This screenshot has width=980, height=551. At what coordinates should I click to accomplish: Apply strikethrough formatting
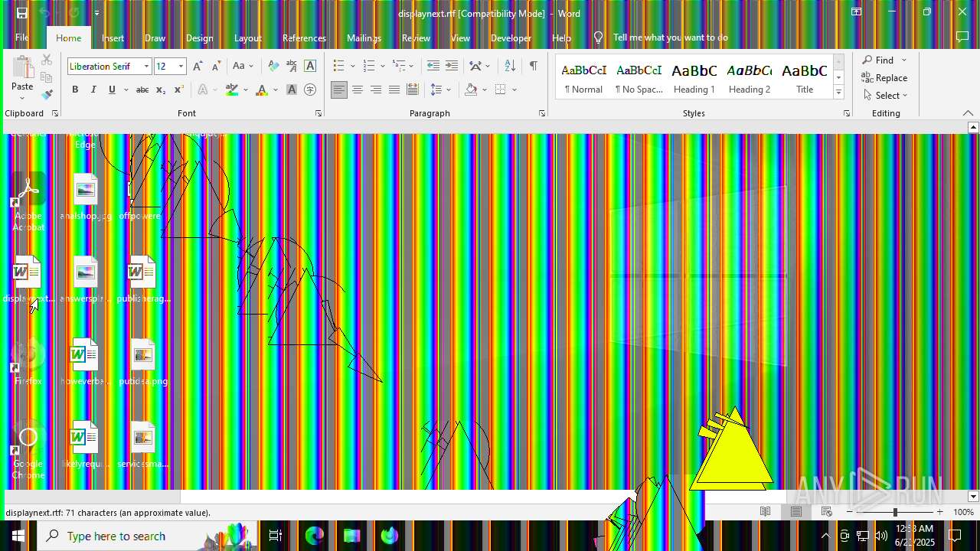click(142, 90)
